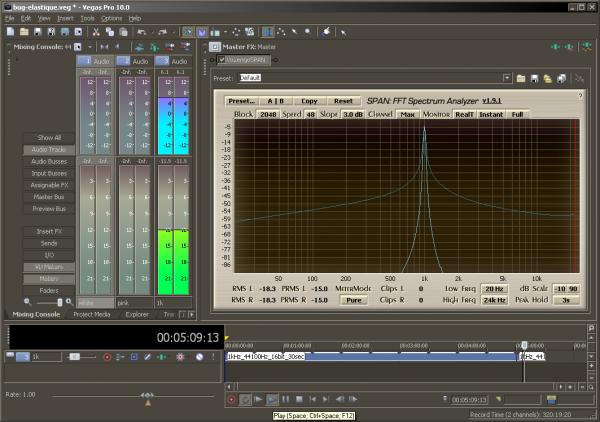
Task: Click Arm for Record icon on track 1k
Action: click(x=107, y=357)
